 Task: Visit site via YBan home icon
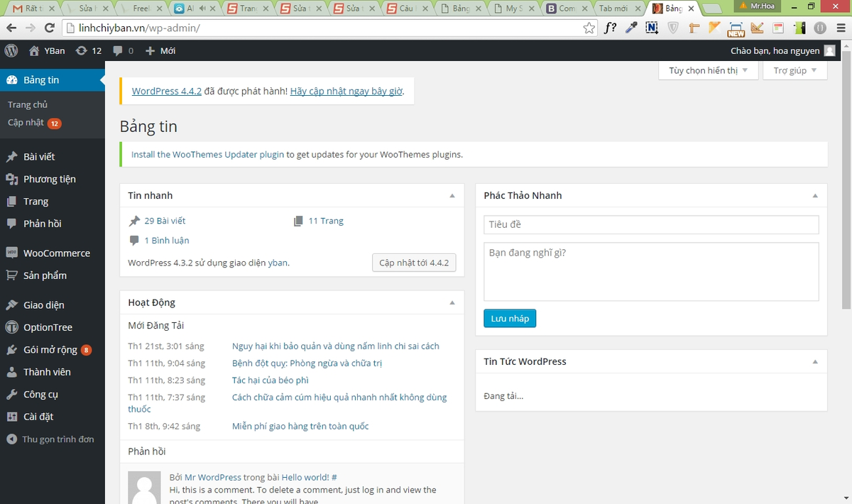click(x=47, y=50)
